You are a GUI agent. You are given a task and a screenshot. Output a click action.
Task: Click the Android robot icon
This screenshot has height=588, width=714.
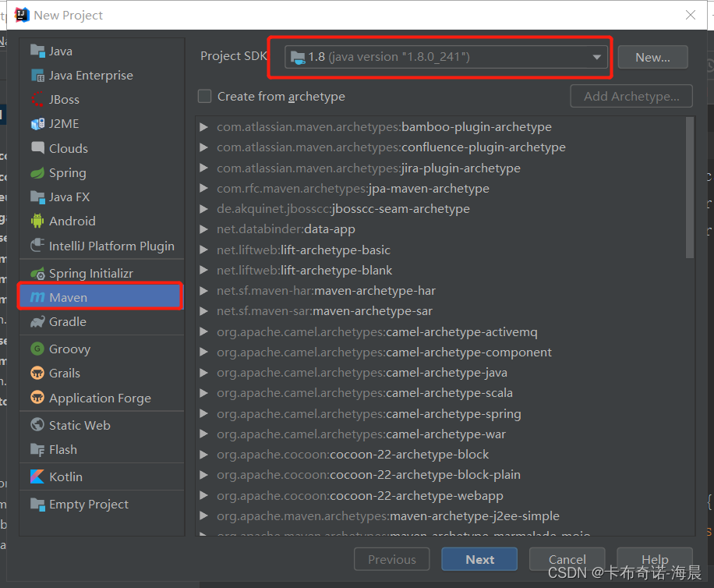coord(37,221)
